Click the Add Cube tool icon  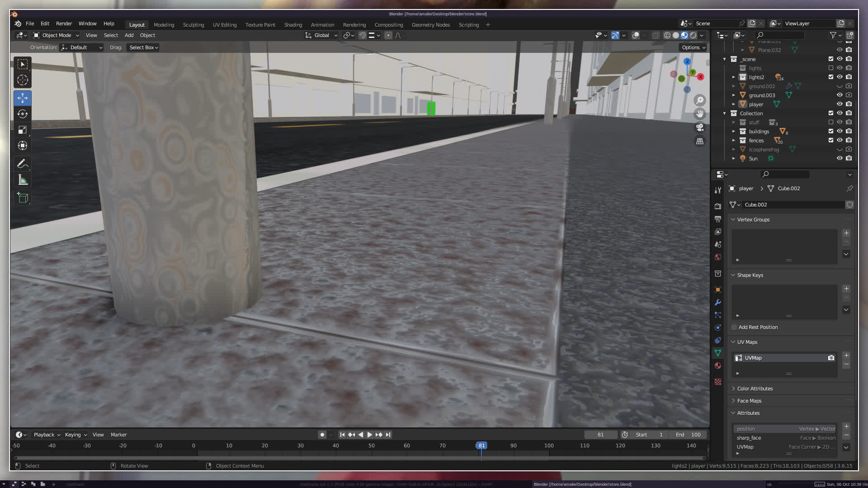click(23, 197)
